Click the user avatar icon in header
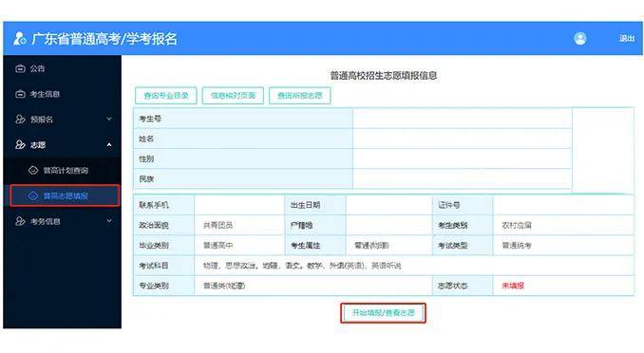Viewport: 644px width, 353px height. point(580,39)
